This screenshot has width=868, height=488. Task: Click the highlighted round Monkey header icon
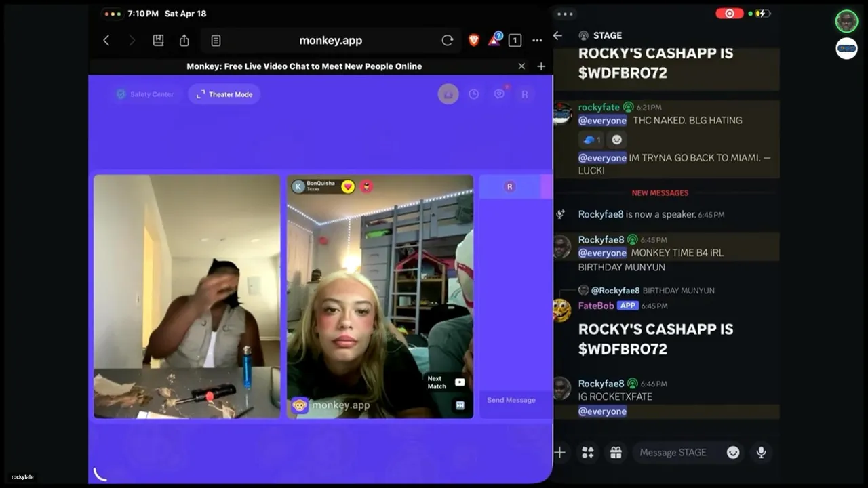[x=448, y=94]
